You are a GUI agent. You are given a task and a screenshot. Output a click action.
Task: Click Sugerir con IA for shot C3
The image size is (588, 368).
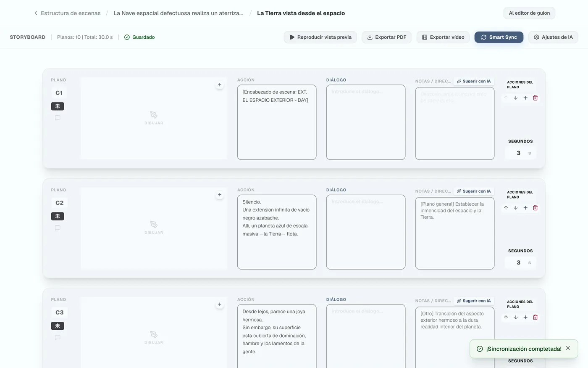click(x=474, y=301)
